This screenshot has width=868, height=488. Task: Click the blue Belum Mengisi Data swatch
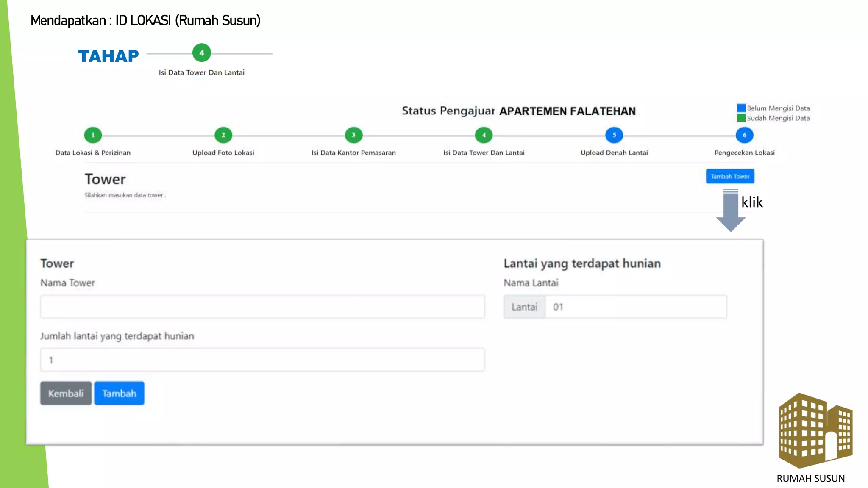741,108
